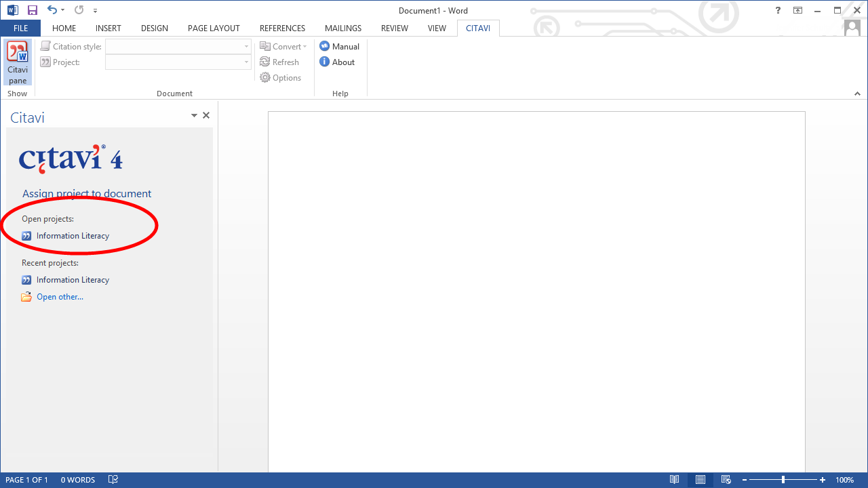Open the MAILINGS tab
The width and height of the screenshot is (868, 488).
(x=343, y=28)
